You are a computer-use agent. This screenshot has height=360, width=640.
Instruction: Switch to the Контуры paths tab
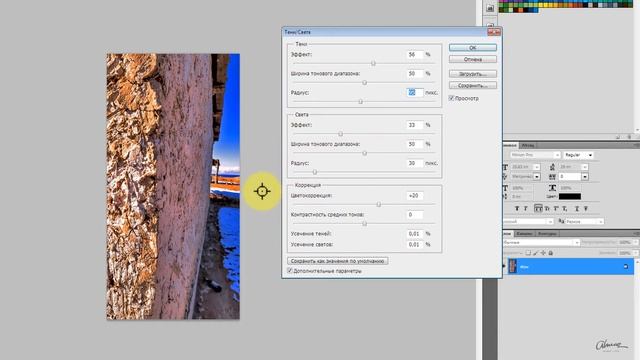(547, 234)
